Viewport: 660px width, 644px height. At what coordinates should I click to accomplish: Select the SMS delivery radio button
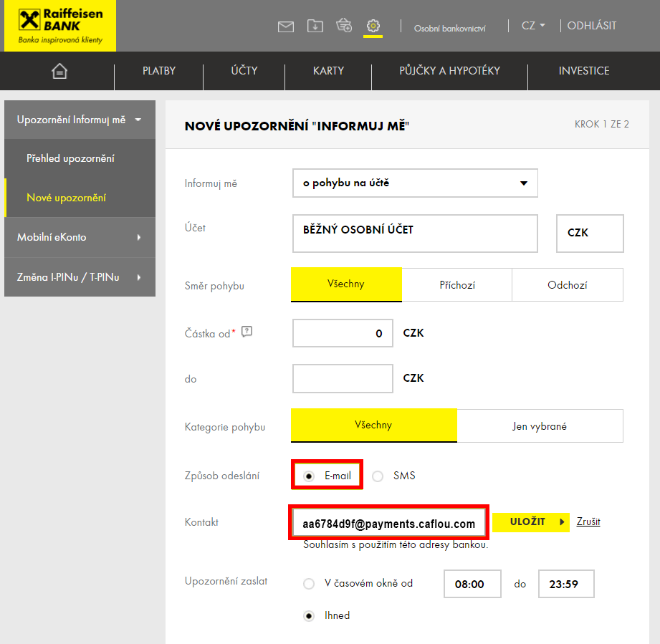click(378, 476)
